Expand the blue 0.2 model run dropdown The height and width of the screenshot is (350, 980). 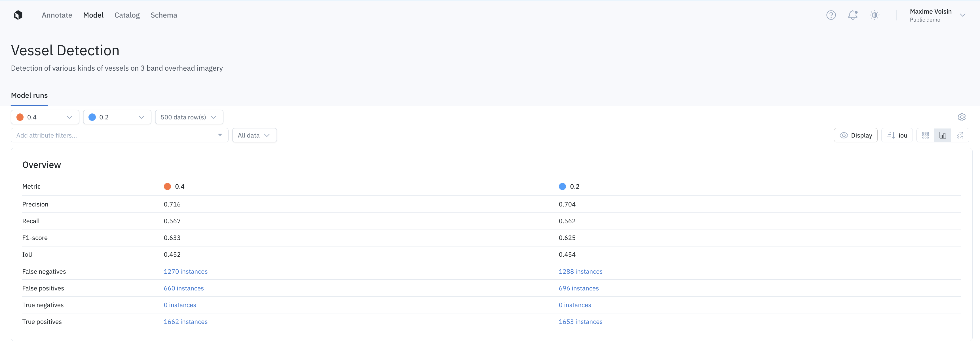click(117, 117)
